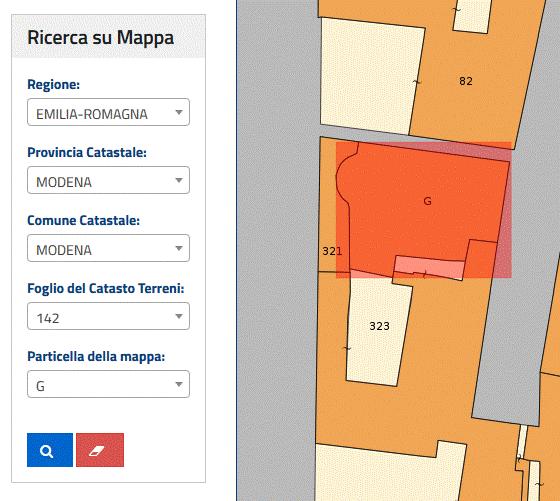
Task: Select parcel 321 on the map
Action: pyautogui.click(x=332, y=251)
